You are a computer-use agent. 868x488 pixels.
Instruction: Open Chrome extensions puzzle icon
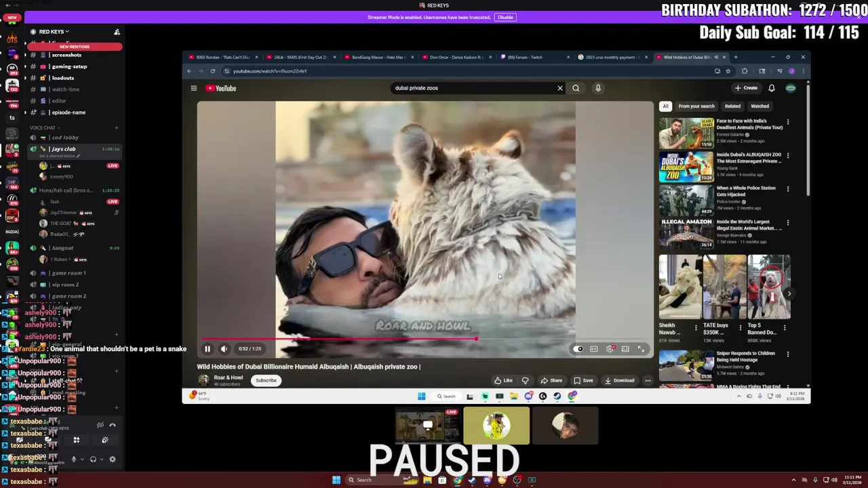tap(745, 71)
